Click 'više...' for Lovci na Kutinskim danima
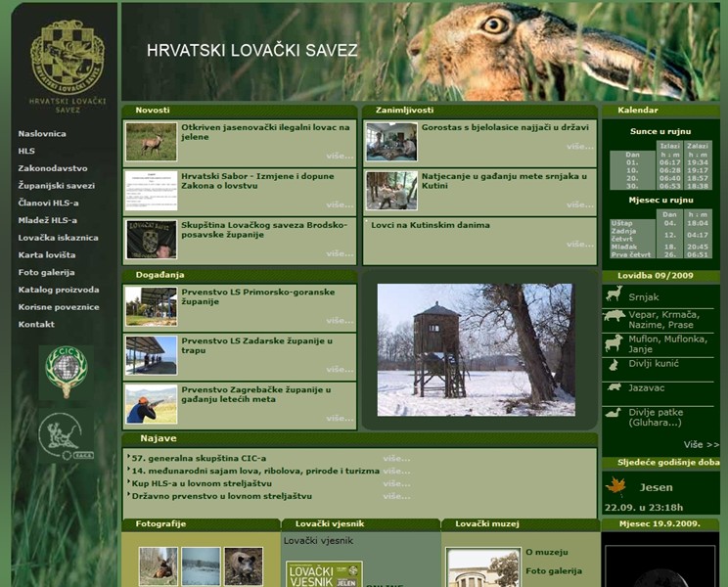 [580, 244]
